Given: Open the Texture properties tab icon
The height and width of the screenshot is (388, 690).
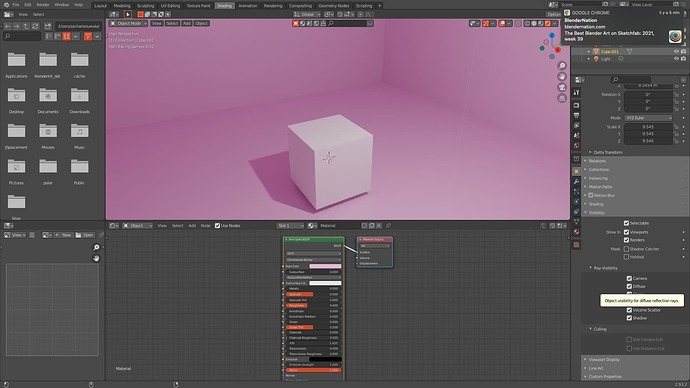Looking at the screenshot, I should pos(576,245).
